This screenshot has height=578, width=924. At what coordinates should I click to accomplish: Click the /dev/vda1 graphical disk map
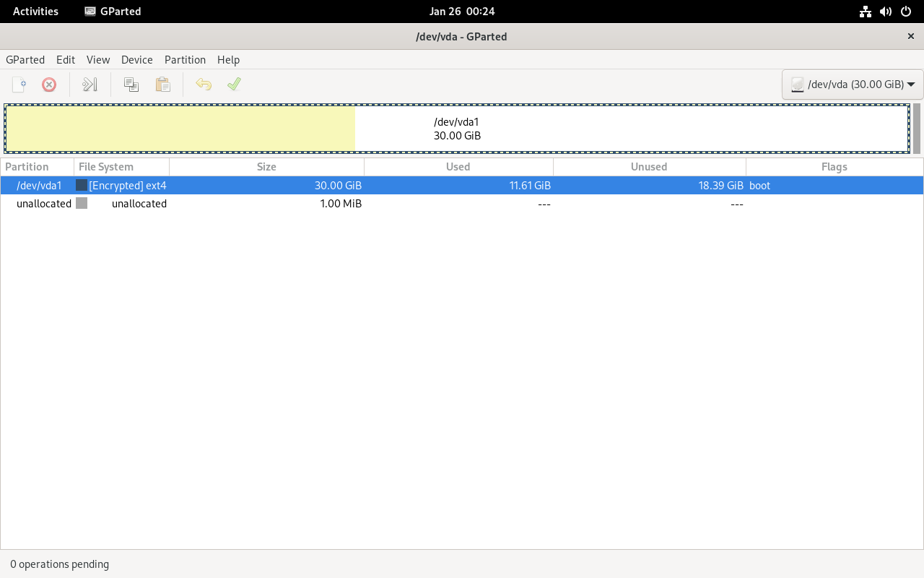point(457,129)
